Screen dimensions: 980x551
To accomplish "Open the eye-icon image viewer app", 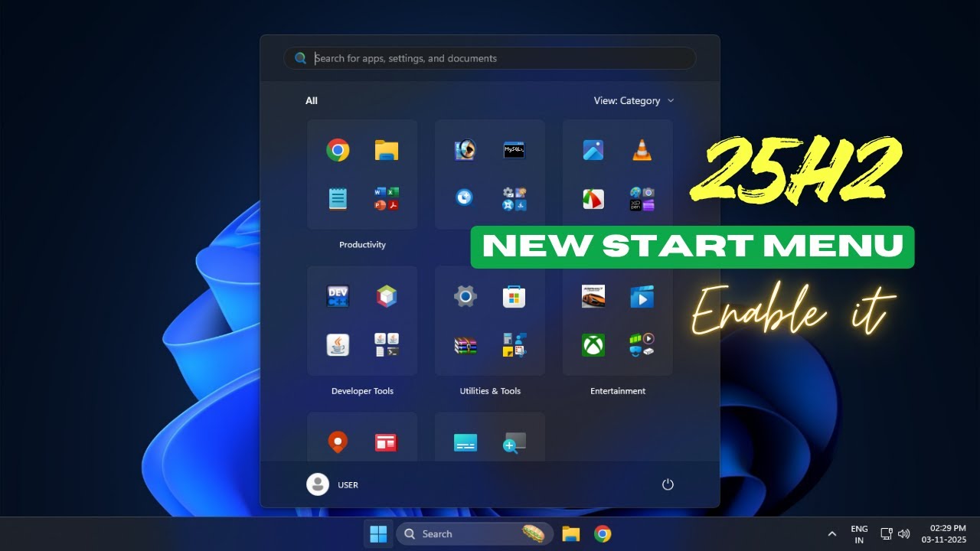I will coord(465,150).
